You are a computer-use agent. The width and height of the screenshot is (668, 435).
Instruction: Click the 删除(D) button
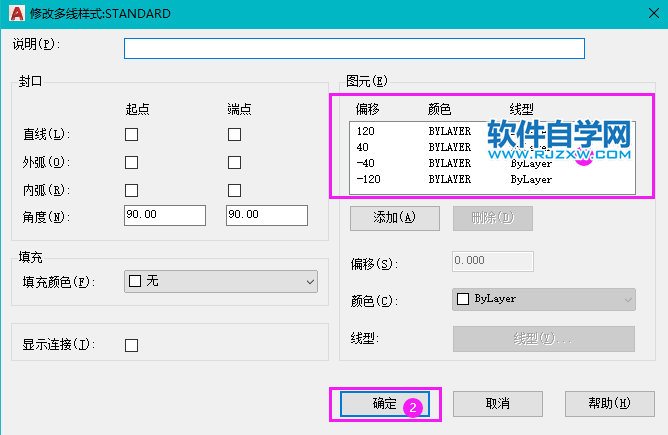click(492, 218)
